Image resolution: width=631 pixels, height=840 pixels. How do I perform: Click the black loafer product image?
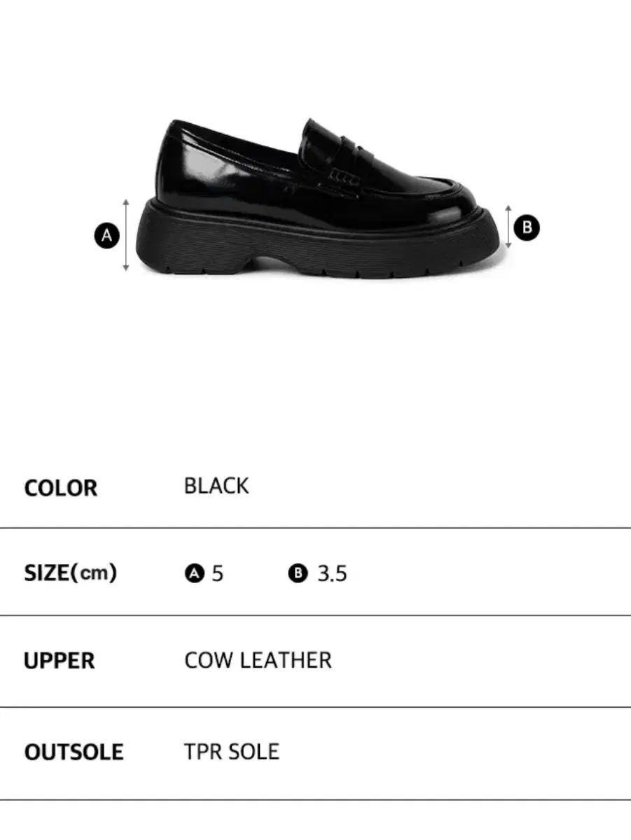319,197
